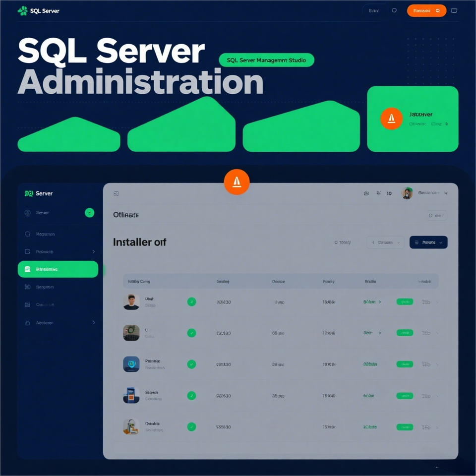Click the last sidebar item's upload icon

(x=27, y=323)
